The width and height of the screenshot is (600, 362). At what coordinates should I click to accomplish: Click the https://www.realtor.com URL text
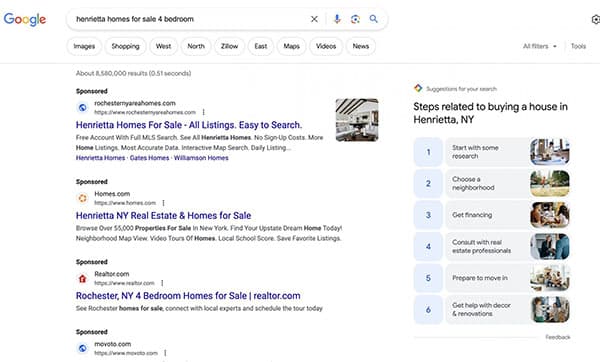click(124, 283)
